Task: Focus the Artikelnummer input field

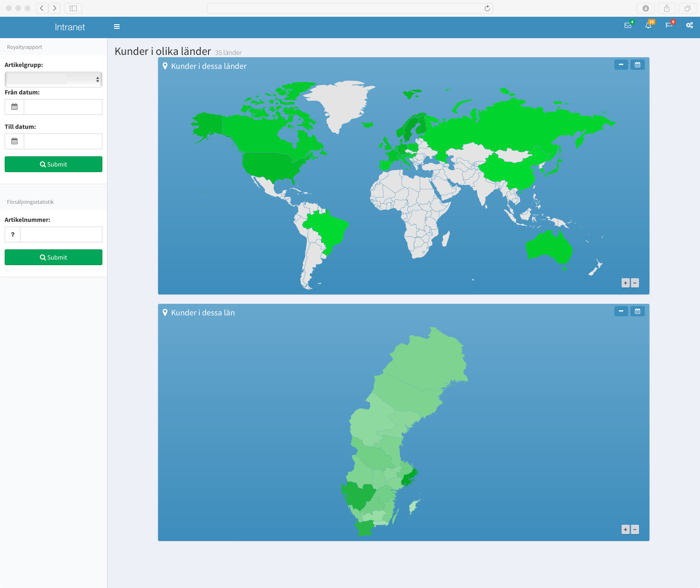Action: coord(61,234)
